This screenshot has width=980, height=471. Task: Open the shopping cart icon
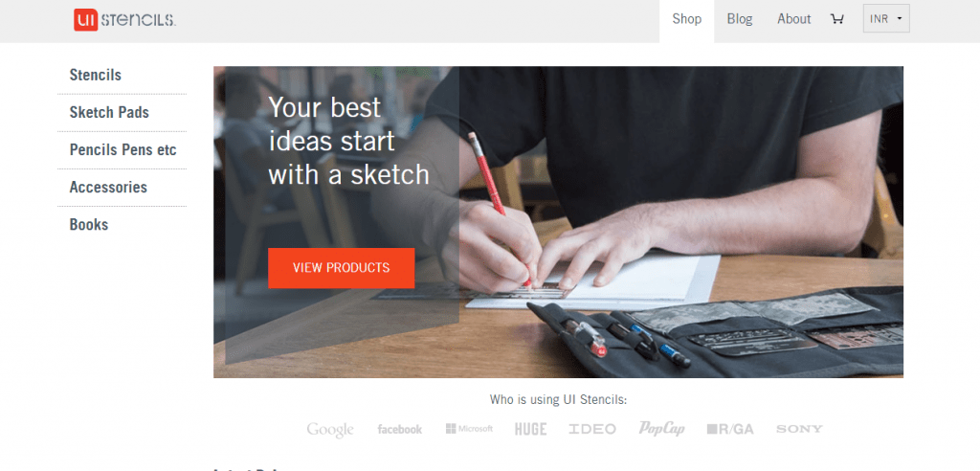[836, 19]
